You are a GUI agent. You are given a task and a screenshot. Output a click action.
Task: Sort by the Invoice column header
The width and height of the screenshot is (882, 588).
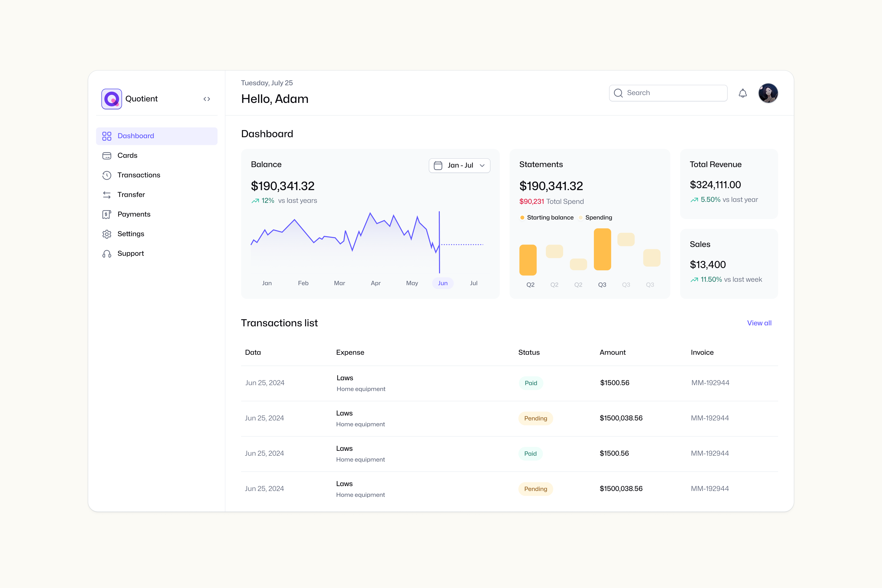pos(702,353)
